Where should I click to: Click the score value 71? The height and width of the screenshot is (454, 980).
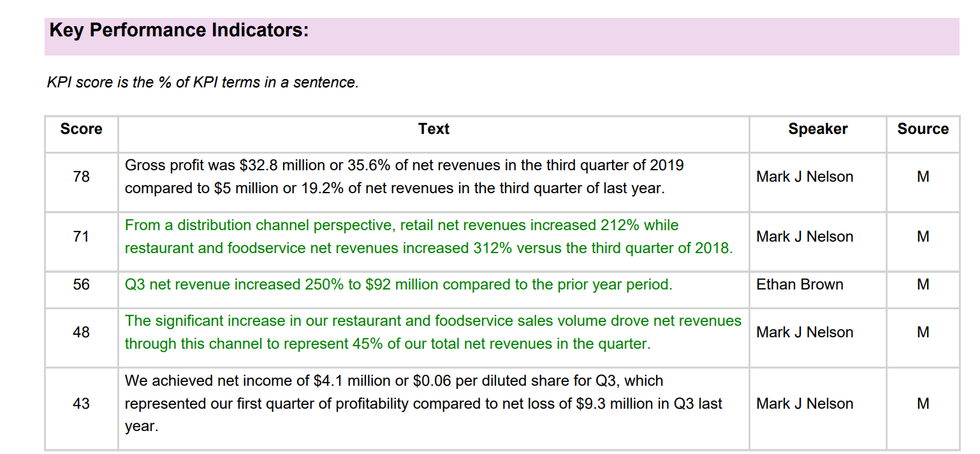point(81,237)
